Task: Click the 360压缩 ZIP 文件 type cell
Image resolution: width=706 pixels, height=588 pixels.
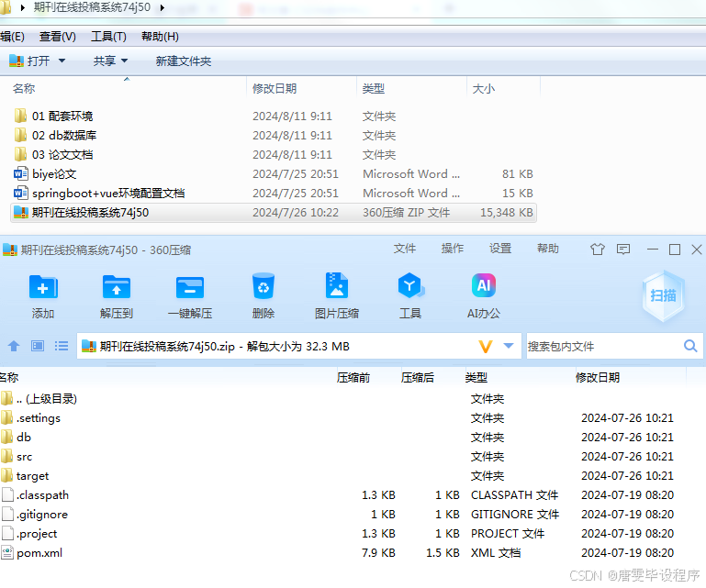Action: click(406, 212)
